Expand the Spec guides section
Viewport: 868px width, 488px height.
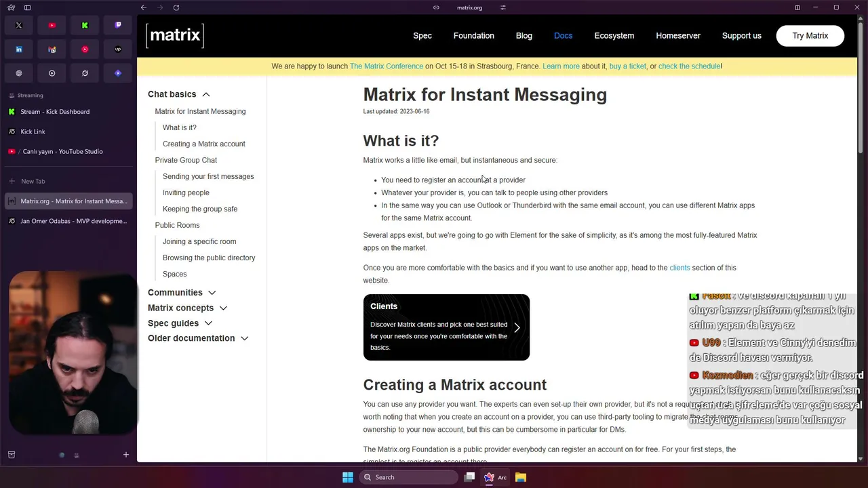[x=180, y=323]
